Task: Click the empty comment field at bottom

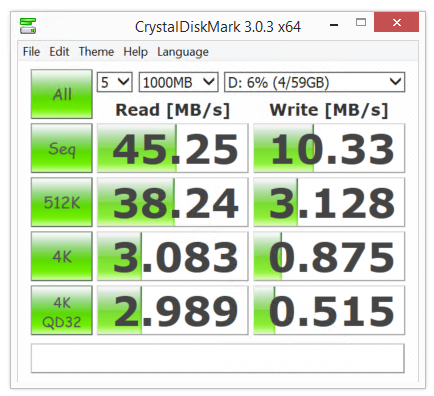Action: (218, 358)
